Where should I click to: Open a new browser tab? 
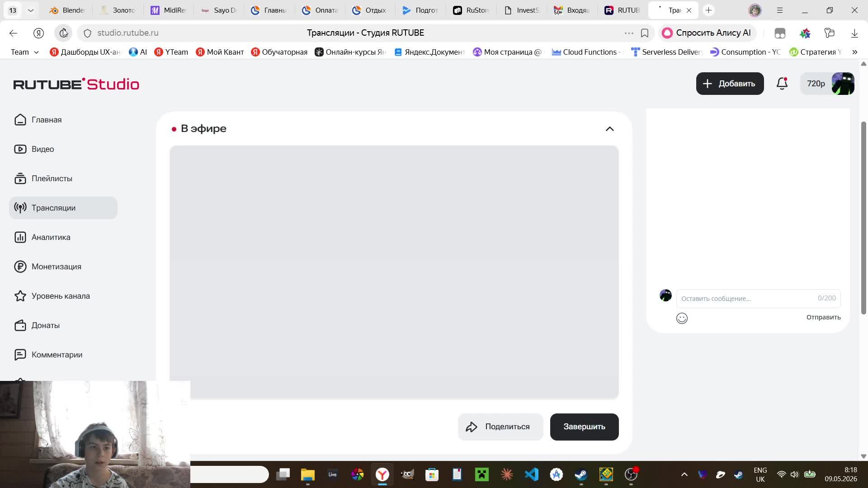coord(708,10)
